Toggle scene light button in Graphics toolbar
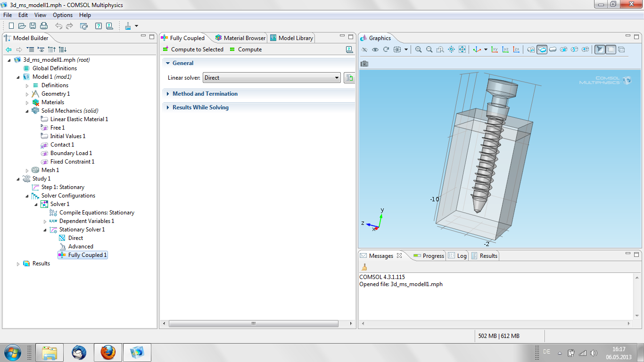 600,49
